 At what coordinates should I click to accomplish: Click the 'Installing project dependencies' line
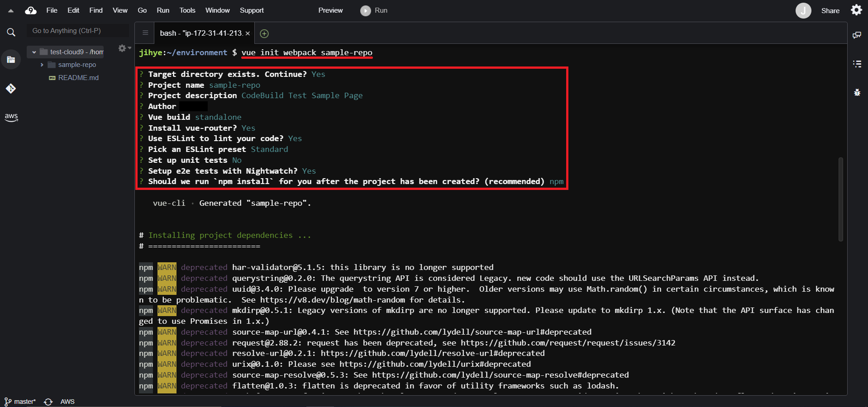(x=225, y=235)
